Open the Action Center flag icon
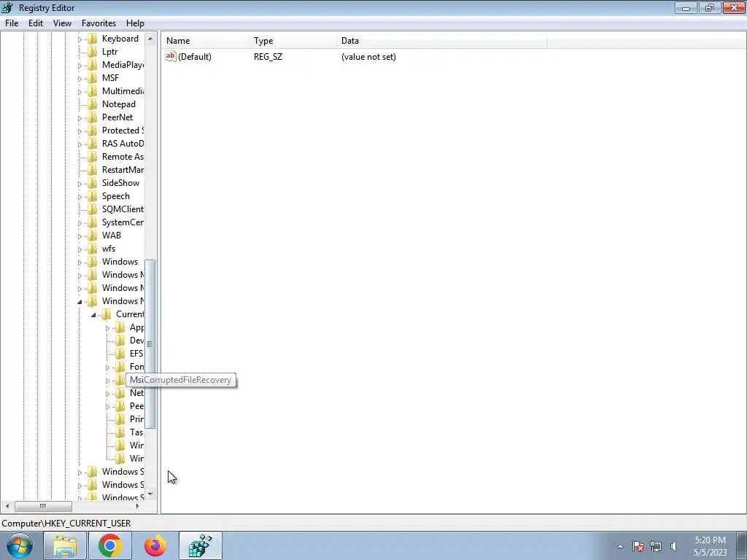 638,546
